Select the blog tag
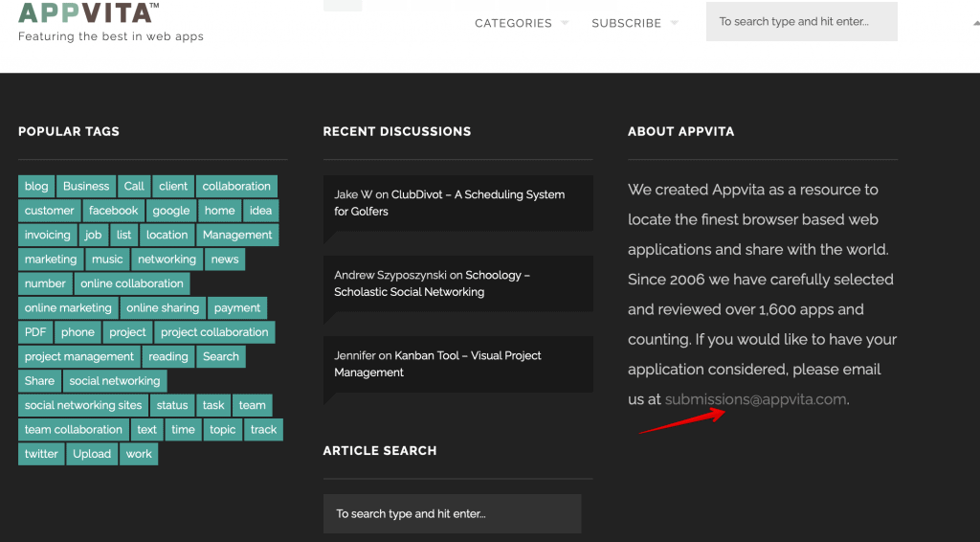Screen dimensions: 980x542 click(36, 187)
